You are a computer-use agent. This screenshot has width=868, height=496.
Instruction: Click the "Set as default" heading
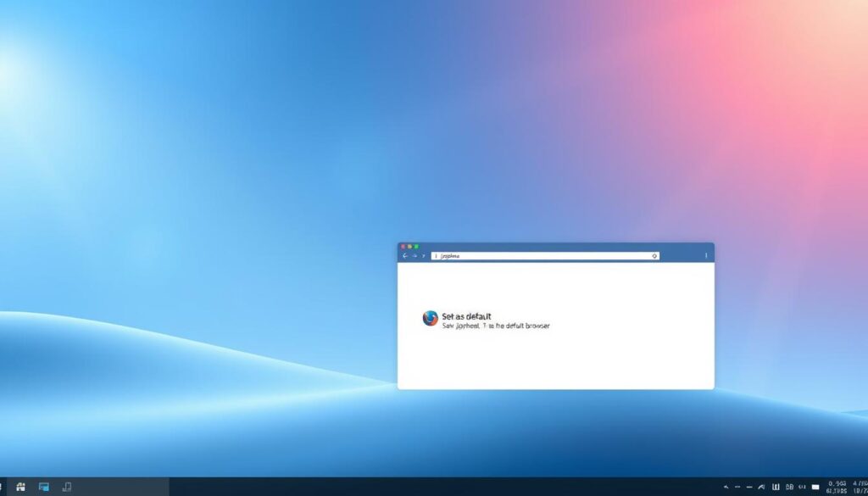coord(466,316)
